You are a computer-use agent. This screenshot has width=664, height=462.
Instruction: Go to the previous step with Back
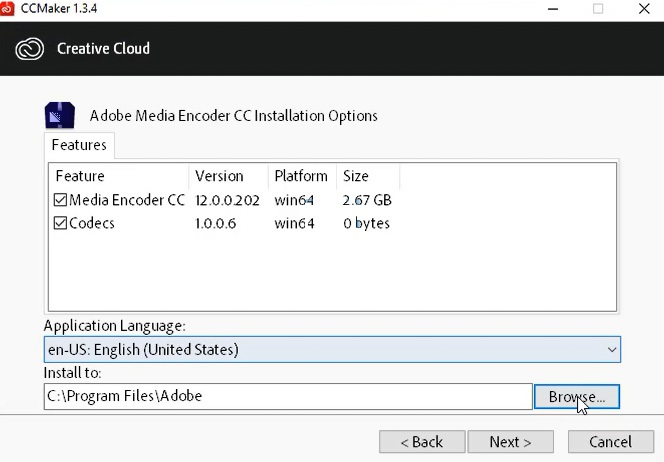(422, 442)
